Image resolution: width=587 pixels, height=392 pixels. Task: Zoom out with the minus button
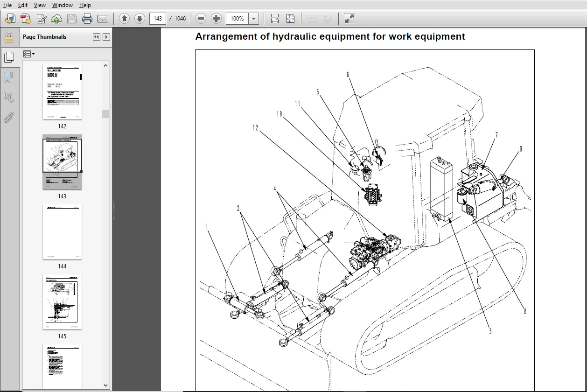(x=201, y=19)
